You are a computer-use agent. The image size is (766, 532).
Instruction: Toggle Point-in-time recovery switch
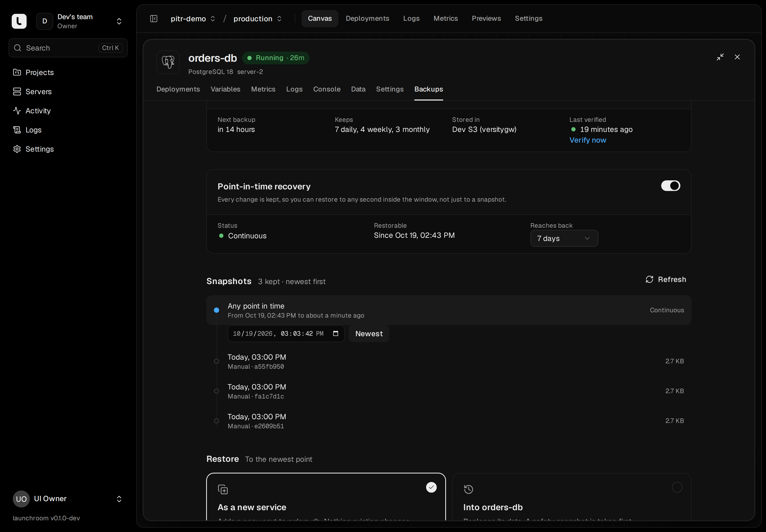(671, 186)
